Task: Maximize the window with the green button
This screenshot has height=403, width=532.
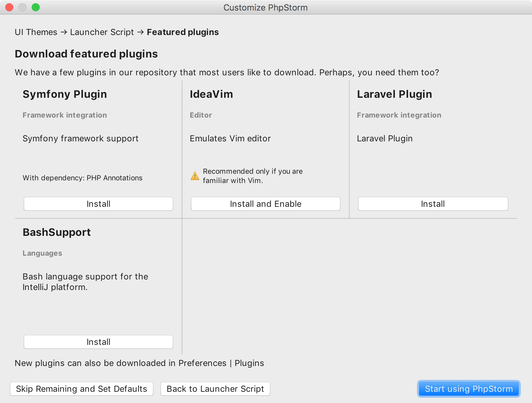Action: [x=36, y=7]
